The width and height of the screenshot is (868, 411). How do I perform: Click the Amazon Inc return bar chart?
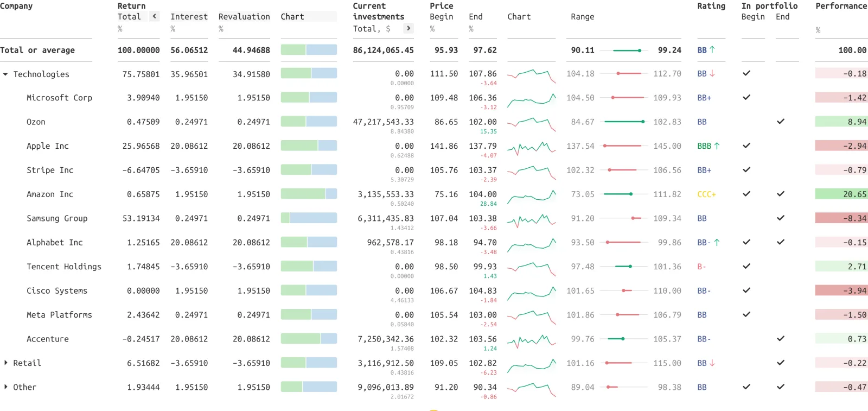tap(309, 194)
